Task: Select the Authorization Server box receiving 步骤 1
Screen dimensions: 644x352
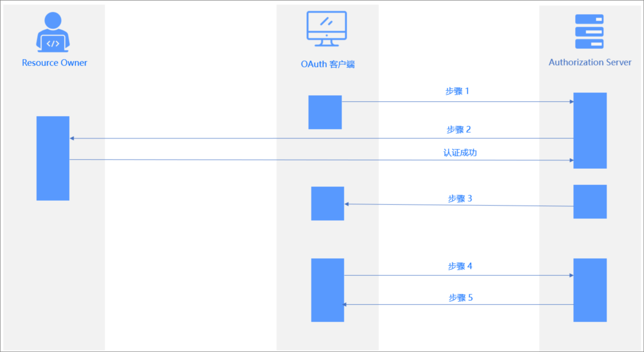Action: pyautogui.click(x=590, y=131)
